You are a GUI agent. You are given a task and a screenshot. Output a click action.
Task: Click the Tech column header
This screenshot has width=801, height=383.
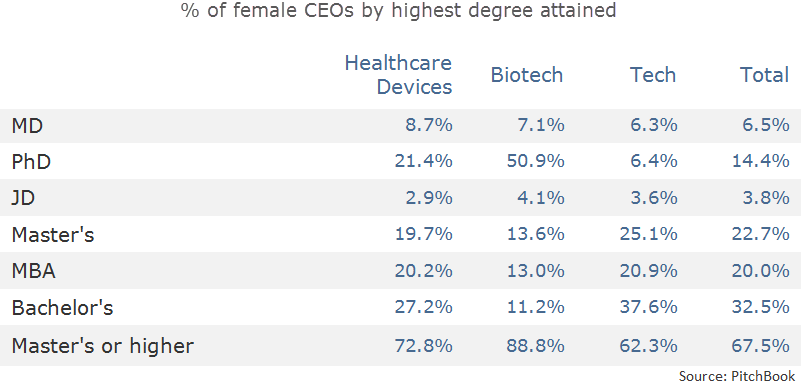tap(652, 75)
